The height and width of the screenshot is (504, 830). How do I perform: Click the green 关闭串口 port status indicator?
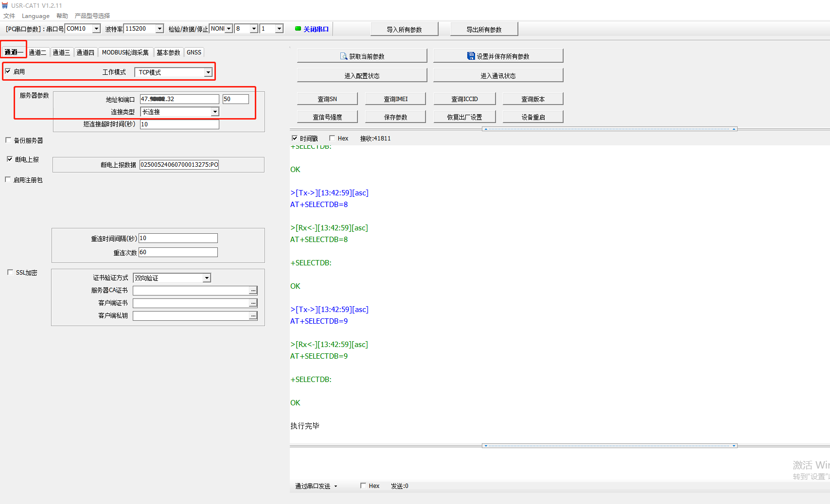pos(298,29)
